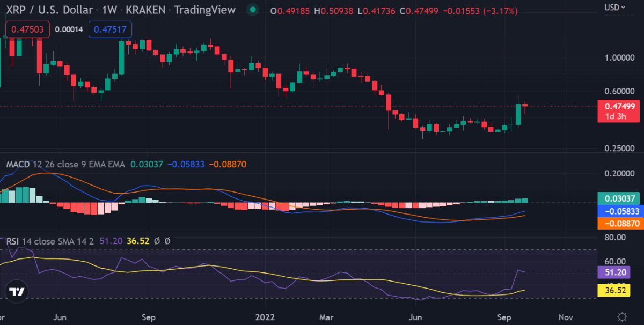Click the RSI legend value 51.20
This screenshot has height=325, width=644.
(x=110, y=241)
